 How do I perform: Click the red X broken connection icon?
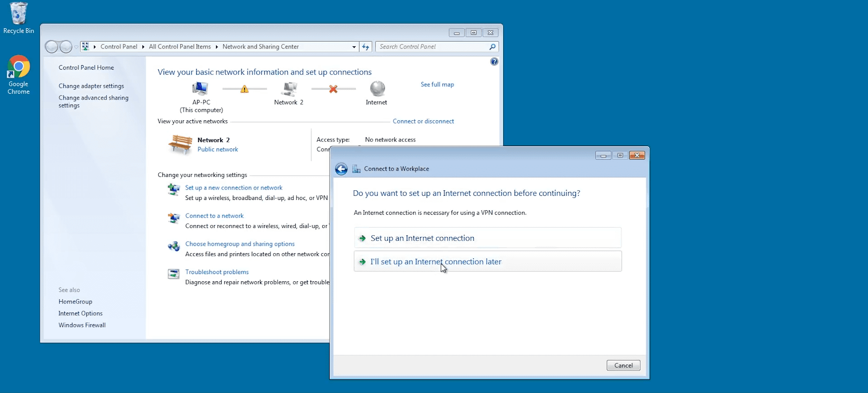coord(333,89)
